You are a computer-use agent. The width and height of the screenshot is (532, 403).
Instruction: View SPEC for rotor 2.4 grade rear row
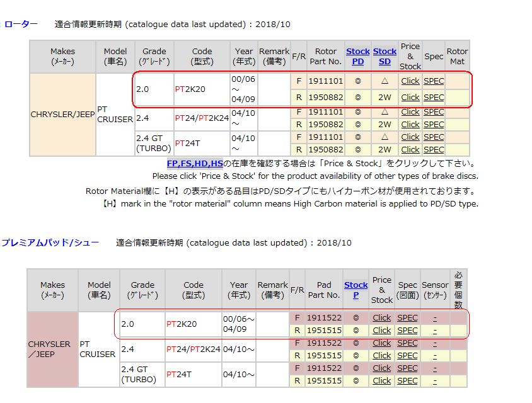pyautogui.click(x=434, y=125)
